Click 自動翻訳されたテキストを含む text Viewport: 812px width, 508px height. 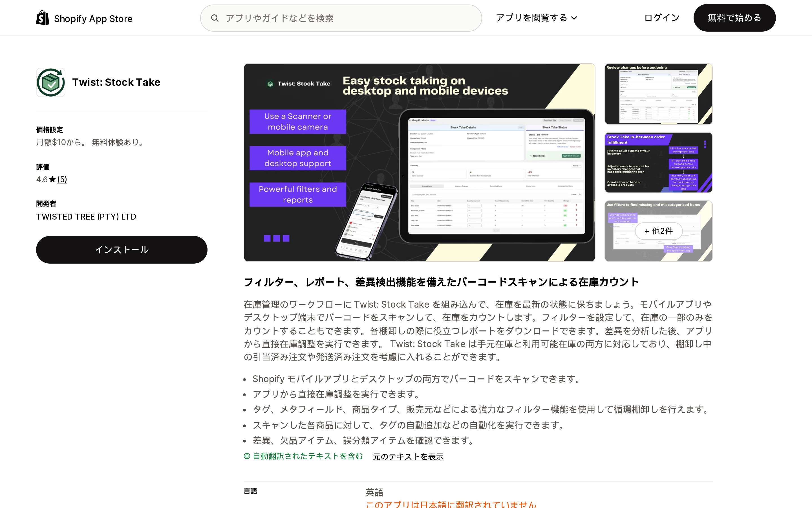[308, 456]
